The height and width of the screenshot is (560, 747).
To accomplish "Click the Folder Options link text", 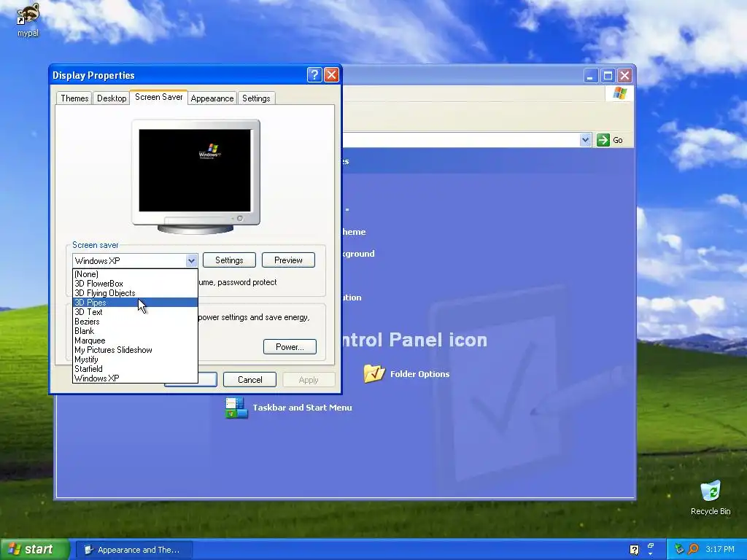I will coord(419,374).
